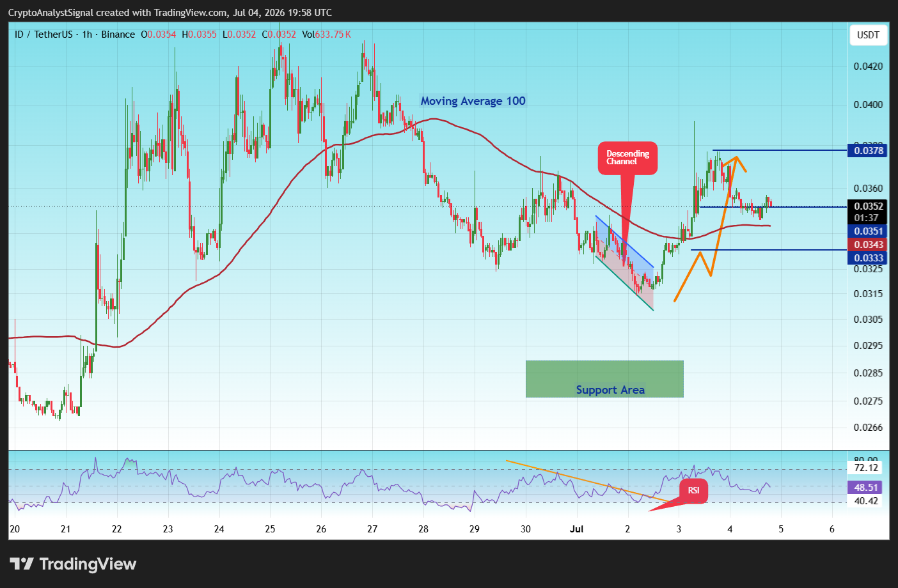Click the 0.0266 price axis label
This screenshot has width=898, height=588.
tap(869, 428)
